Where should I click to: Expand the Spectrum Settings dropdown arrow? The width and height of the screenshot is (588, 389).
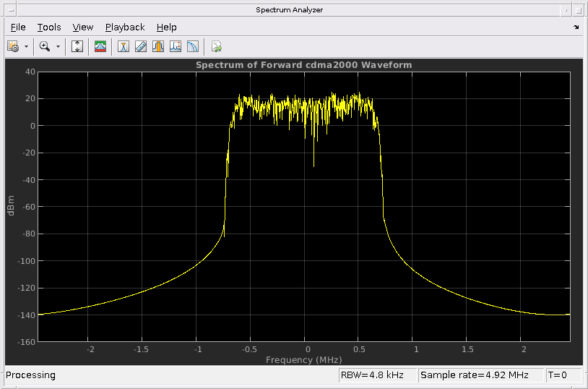[26, 46]
